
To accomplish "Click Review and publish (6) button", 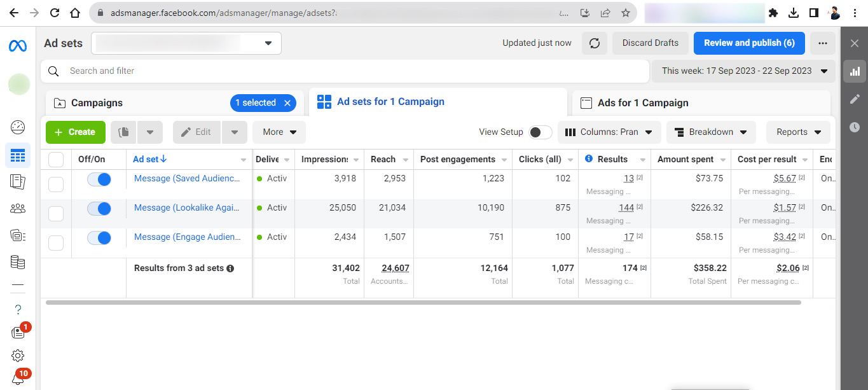I will point(749,43).
